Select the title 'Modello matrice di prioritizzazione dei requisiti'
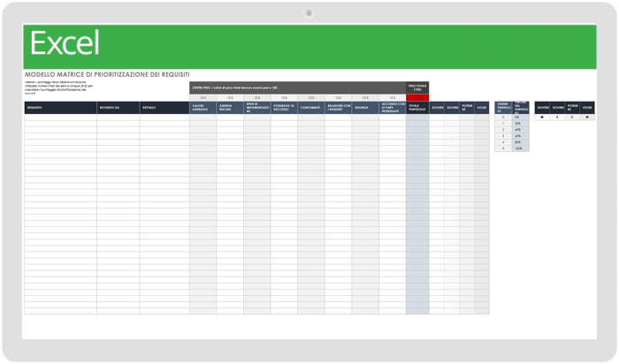 [107, 74]
